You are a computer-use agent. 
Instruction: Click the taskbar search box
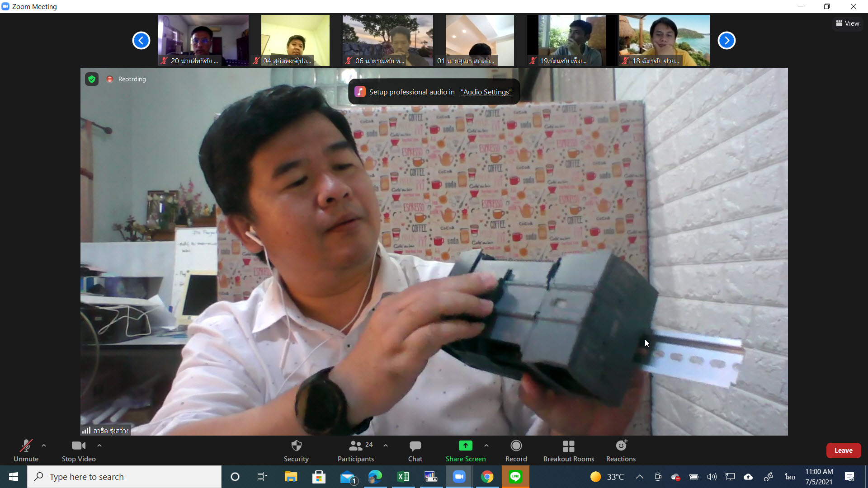124,477
